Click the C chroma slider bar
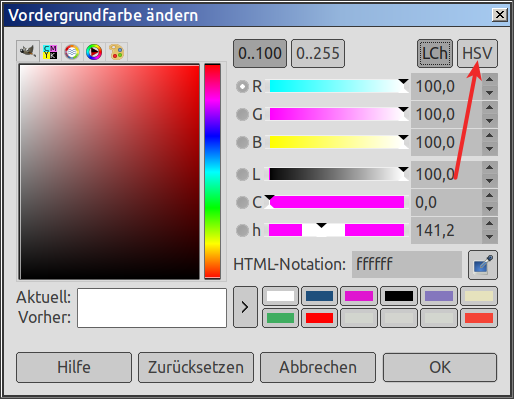This screenshot has width=514, height=399. tap(337, 202)
